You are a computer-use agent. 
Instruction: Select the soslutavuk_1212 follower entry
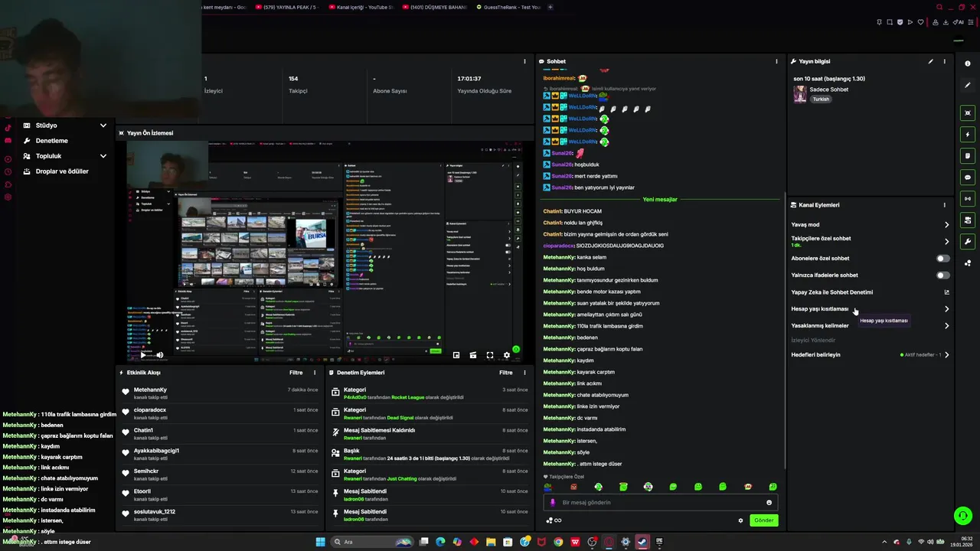(x=220, y=515)
